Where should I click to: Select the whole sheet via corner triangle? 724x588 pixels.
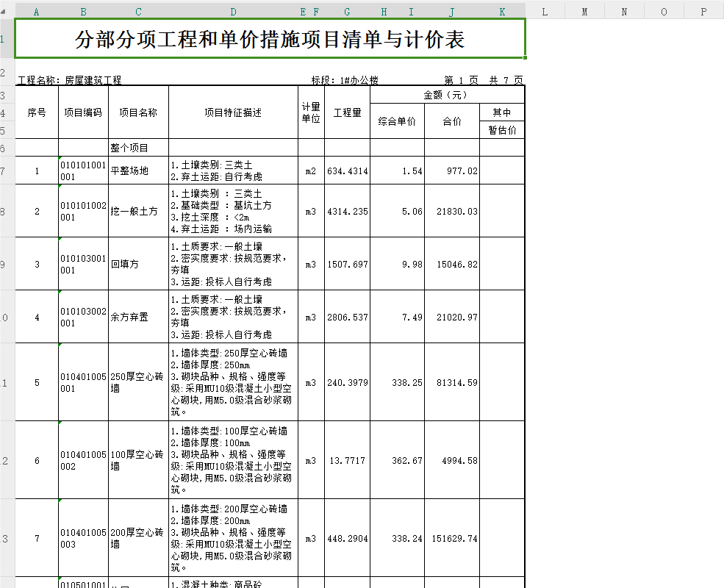click(x=4, y=12)
